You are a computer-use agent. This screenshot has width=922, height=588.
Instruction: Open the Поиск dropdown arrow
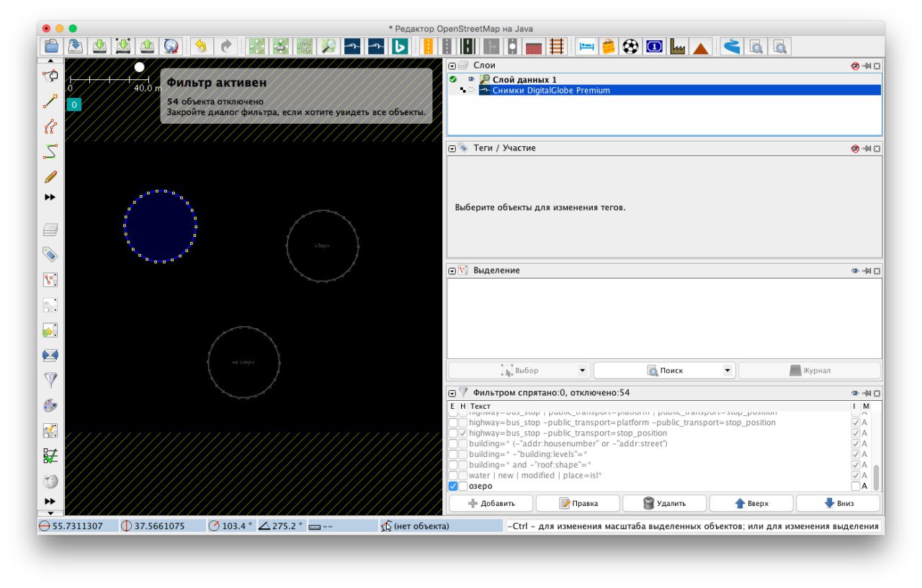coord(727,371)
